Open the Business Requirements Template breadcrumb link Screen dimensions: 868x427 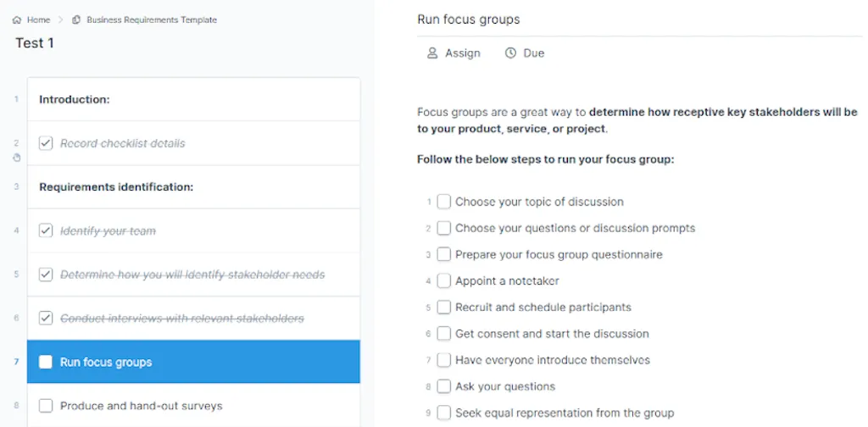click(152, 20)
